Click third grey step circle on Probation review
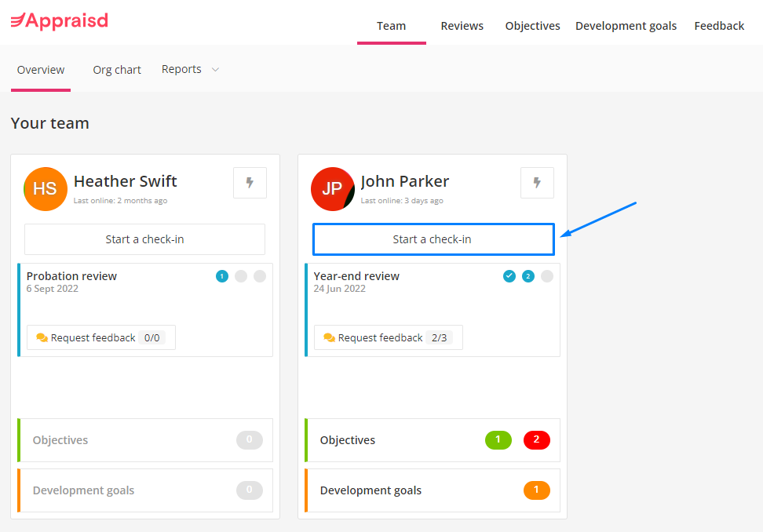 pyautogui.click(x=260, y=276)
